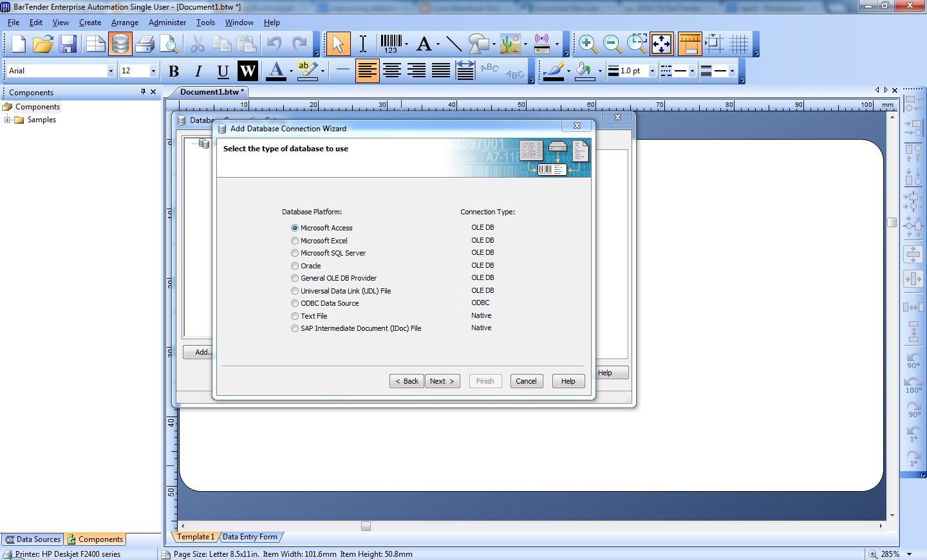
Task: Select the picture (cactus) tool
Action: tap(510, 44)
